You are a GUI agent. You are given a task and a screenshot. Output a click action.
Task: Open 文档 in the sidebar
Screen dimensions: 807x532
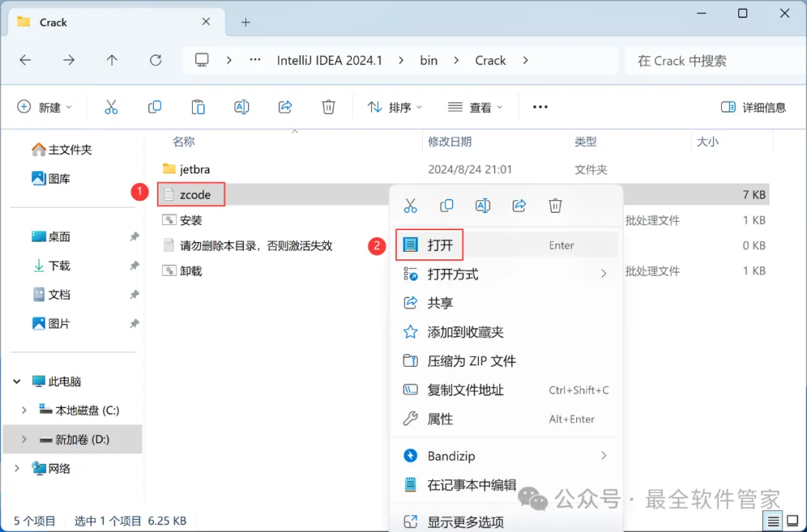click(51, 295)
